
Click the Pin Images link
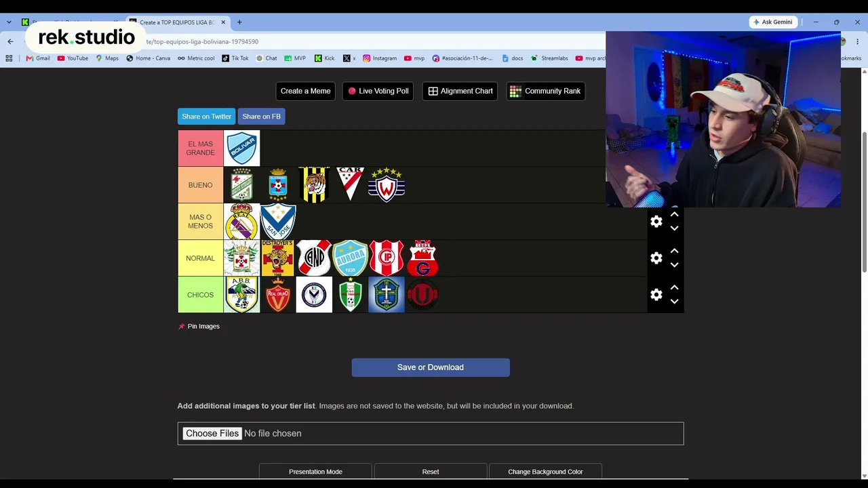pyautogui.click(x=199, y=327)
